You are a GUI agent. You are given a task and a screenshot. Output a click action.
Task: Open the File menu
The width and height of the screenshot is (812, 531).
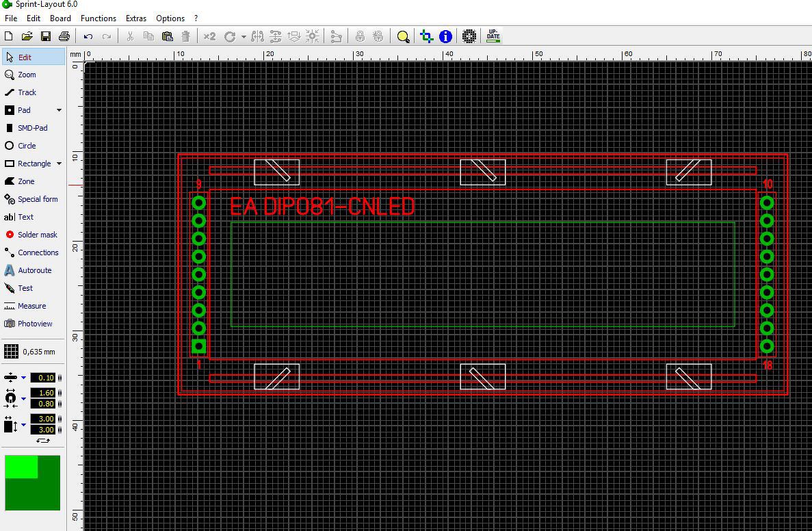click(x=11, y=18)
